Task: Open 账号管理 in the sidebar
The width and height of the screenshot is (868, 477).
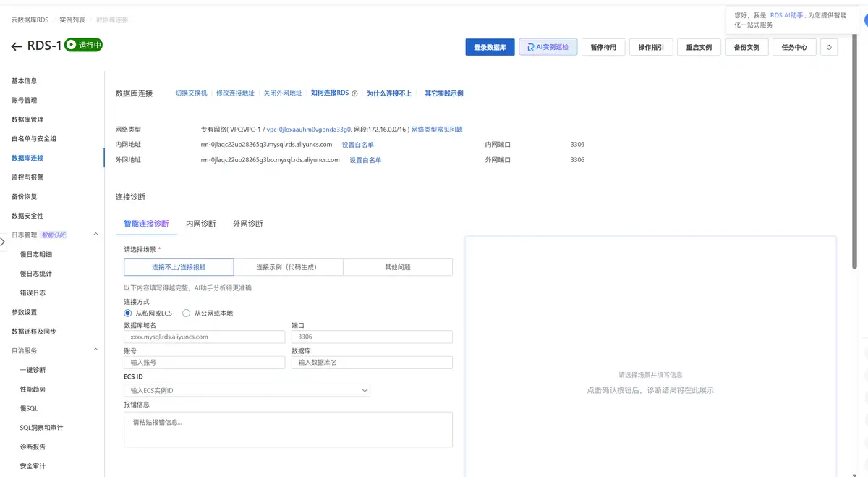Action: click(x=24, y=100)
